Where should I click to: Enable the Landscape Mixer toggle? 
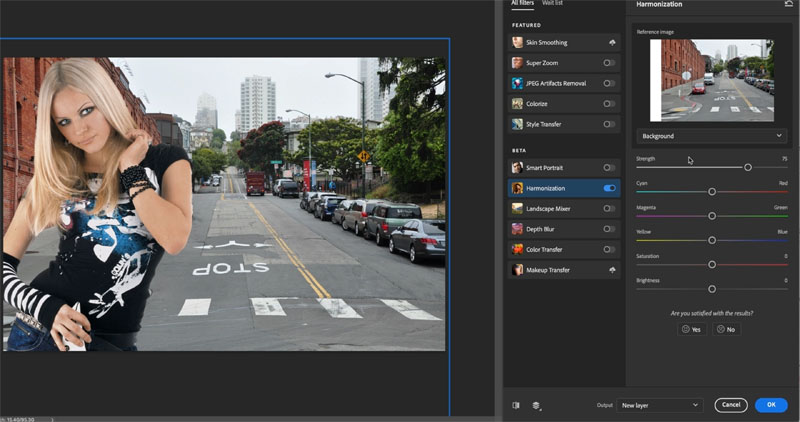pyautogui.click(x=609, y=209)
